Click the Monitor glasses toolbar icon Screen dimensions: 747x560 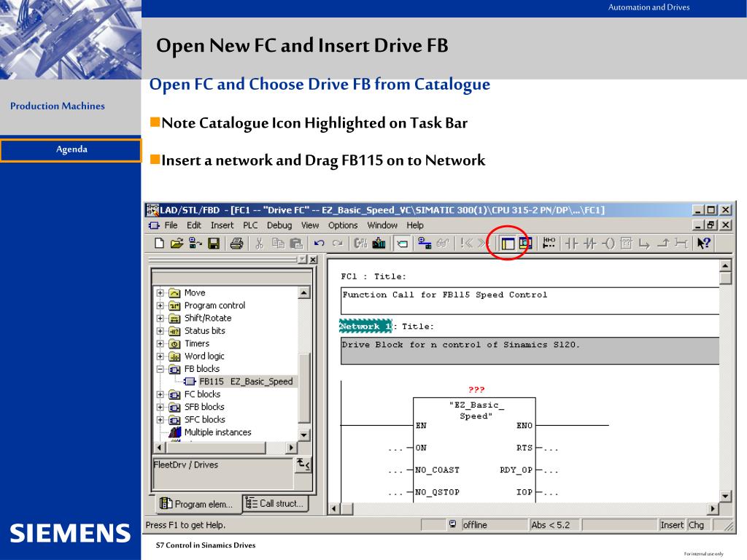[x=443, y=244]
